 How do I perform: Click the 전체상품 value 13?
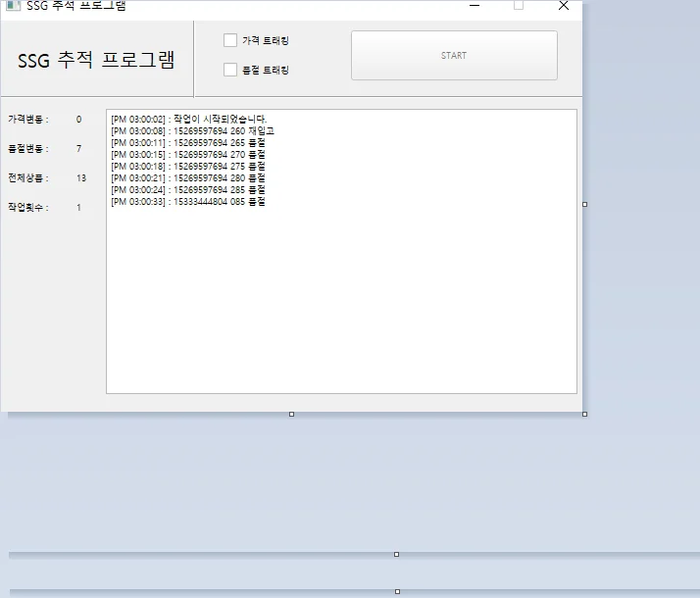(x=81, y=178)
